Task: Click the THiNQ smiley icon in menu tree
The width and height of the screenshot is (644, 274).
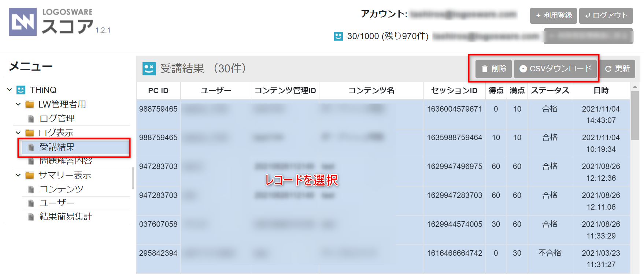Action: point(21,90)
